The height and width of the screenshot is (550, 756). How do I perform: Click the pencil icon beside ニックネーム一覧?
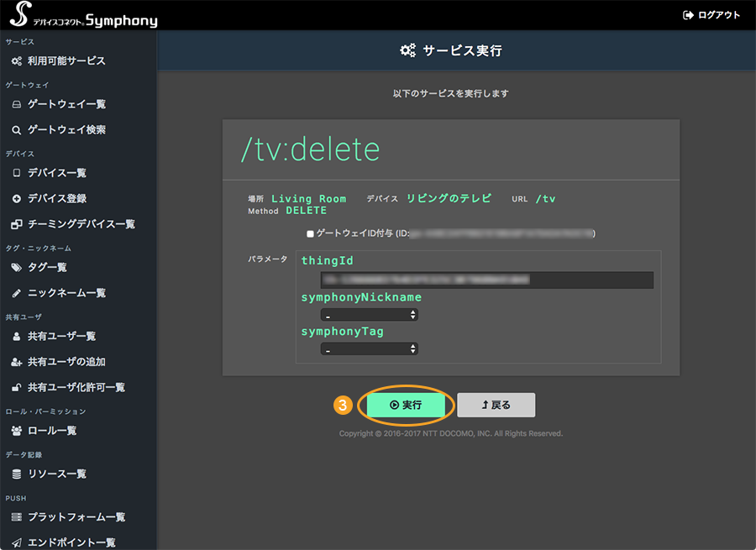click(17, 293)
